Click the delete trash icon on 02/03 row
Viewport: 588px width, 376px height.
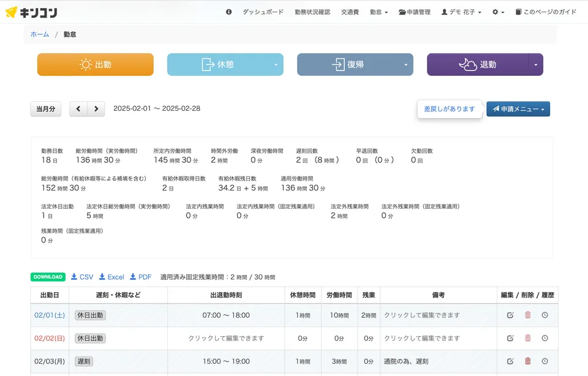point(529,361)
